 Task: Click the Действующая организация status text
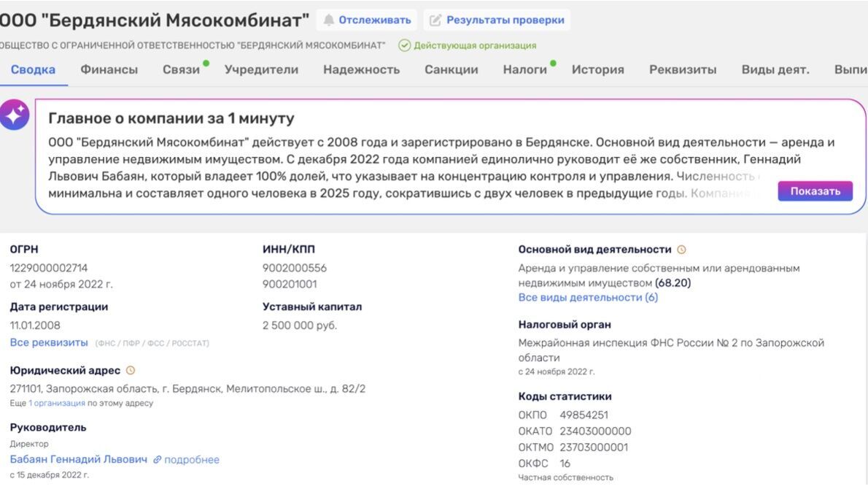pos(475,45)
